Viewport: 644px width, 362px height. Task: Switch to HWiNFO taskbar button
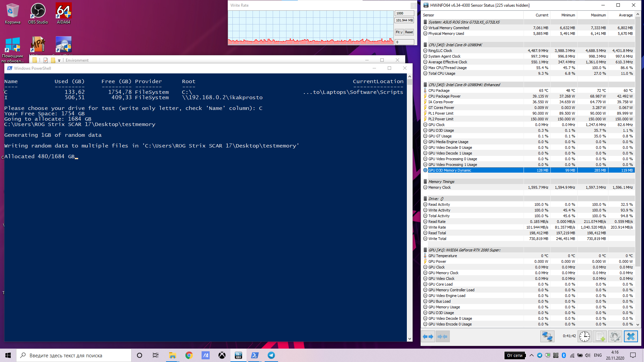(x=238, y=355)
